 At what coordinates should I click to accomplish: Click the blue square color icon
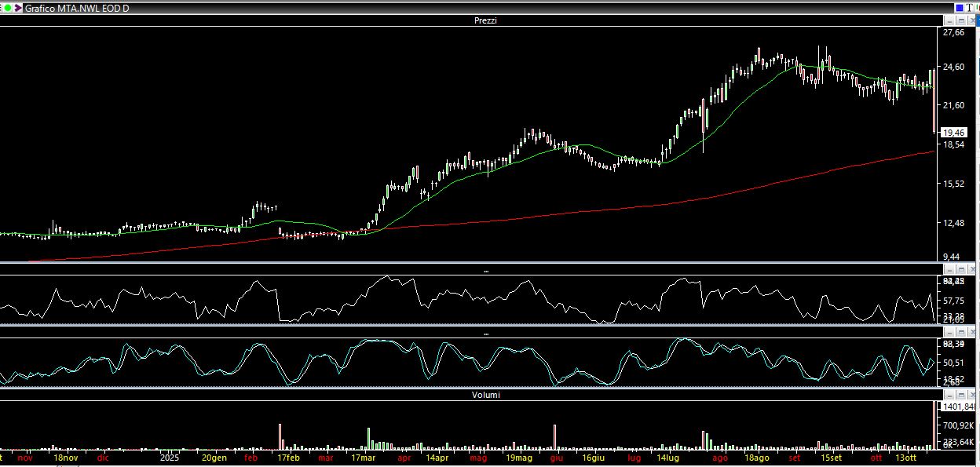tap(959, 7)
